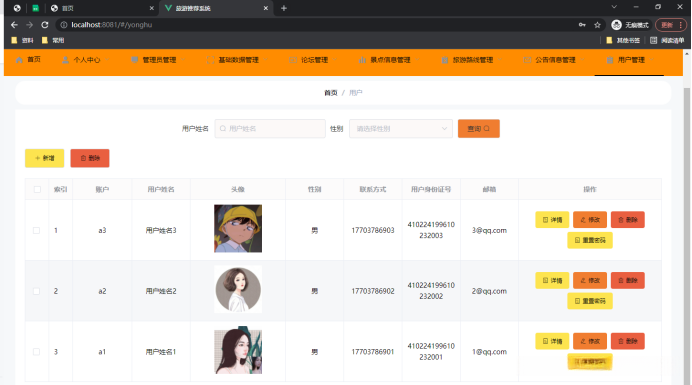Click the icon beside 基础数据管理
Viewport: 692px width, 385px height.
(211, 60)
